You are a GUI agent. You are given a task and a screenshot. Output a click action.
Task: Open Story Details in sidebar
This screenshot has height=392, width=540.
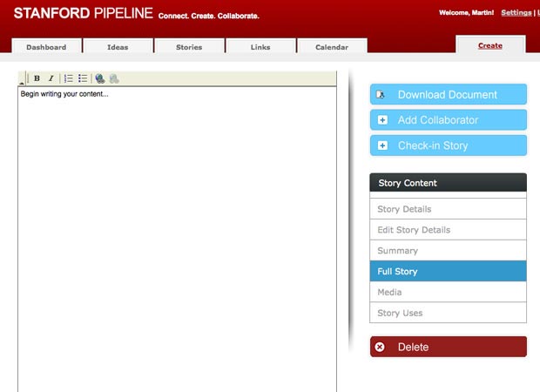(x=448, y=209)
